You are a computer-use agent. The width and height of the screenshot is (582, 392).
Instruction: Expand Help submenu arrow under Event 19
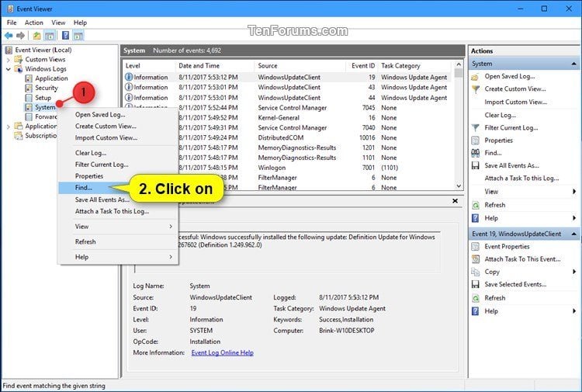pos(574,311)
